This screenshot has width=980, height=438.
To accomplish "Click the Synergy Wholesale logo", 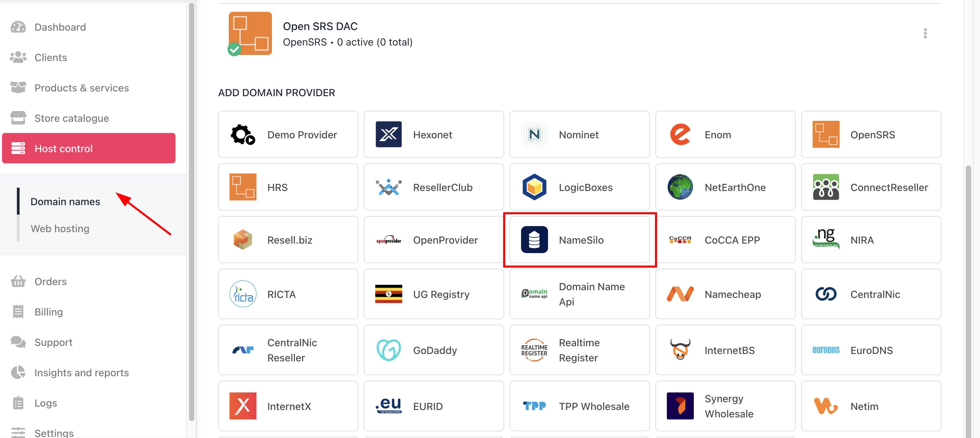I will (x=680, y=406).
